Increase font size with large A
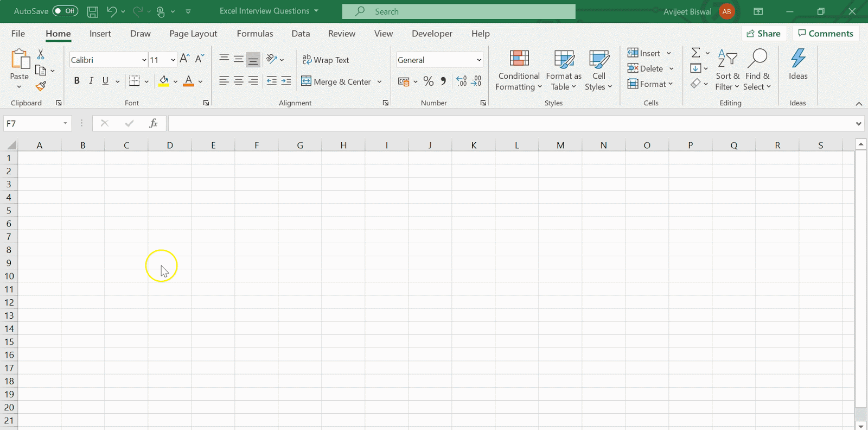 pyautogui.click(x=184, y=59)
